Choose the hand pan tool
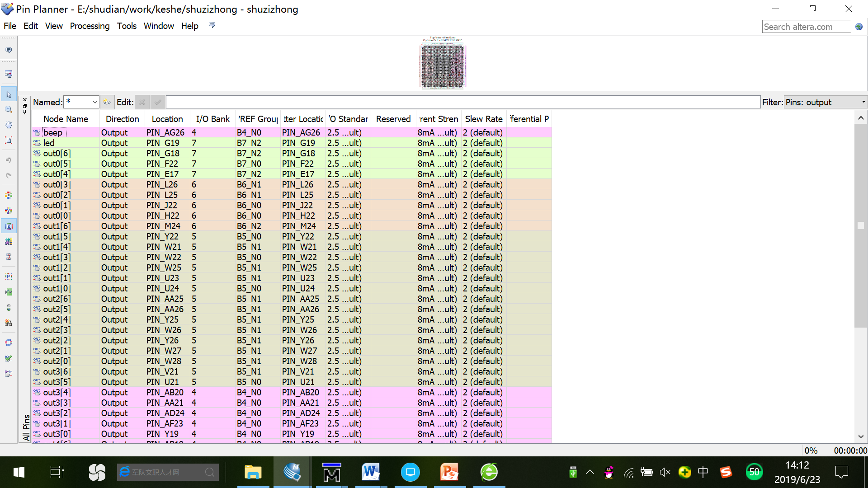Viewport: 868px width, 488px height. (9, 125)
